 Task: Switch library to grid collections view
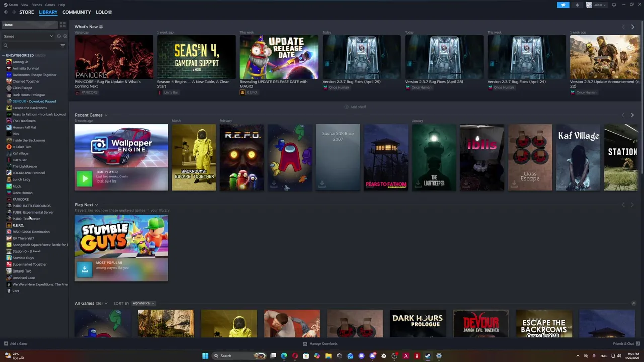coord(63,25)
